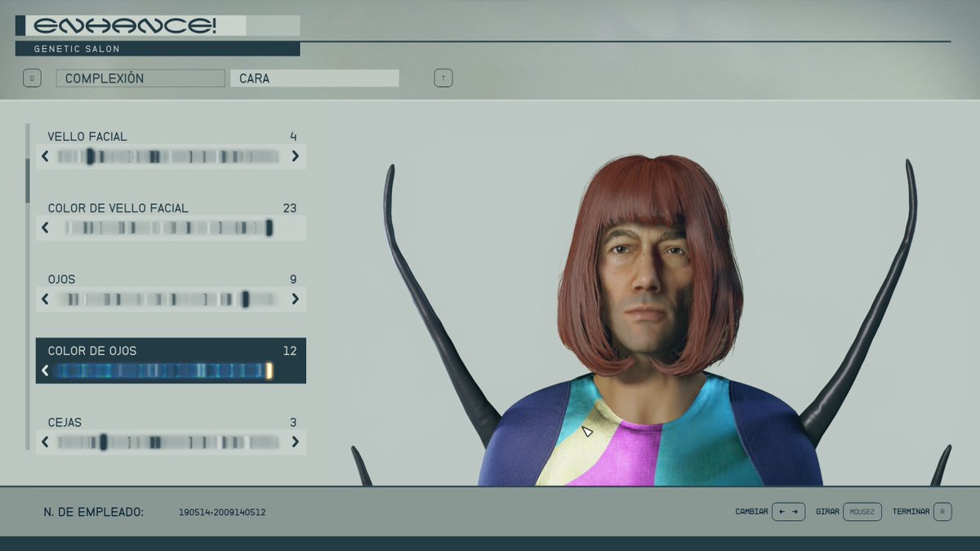Click the Cambiar arrow keys icon

tap(789, 512)
